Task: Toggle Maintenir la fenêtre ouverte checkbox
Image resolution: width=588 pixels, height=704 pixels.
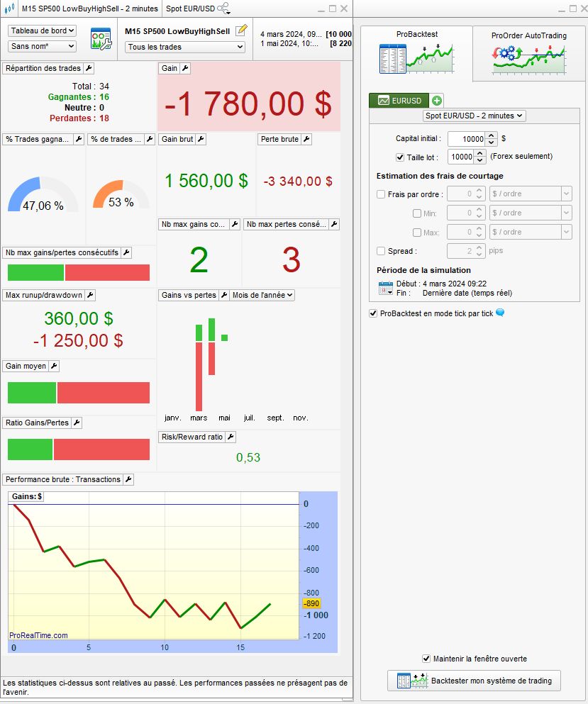Action: (x=426, y=659)
